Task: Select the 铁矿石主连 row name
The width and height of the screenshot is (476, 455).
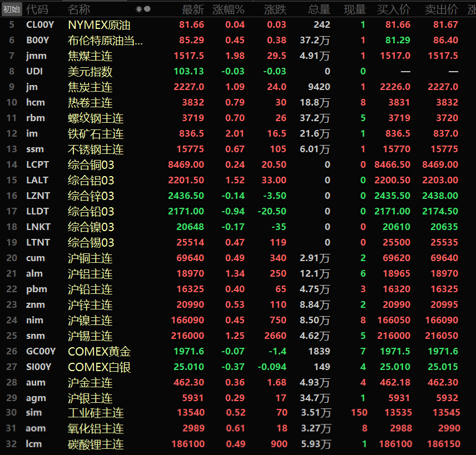Action: [96, 133]
